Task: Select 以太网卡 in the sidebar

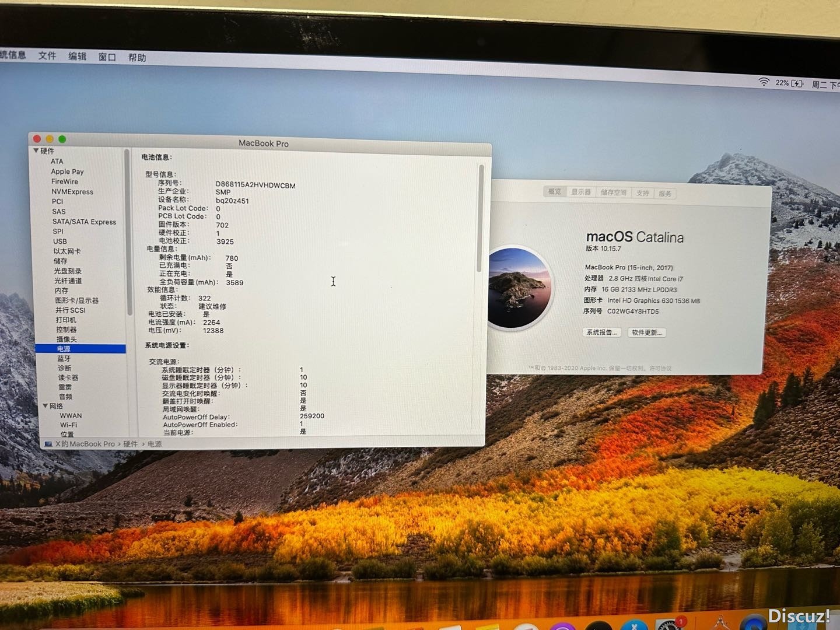Action: pyautogui.click(x=67, y=251)
